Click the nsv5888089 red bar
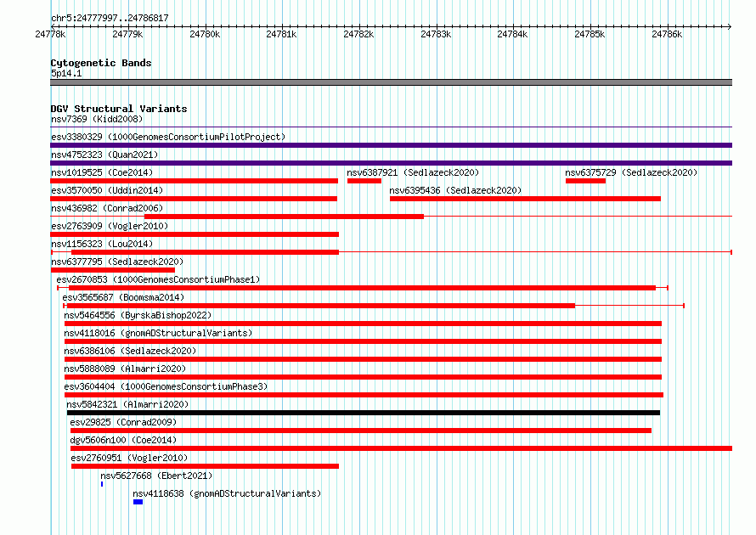The width and height of the screenshot is (756, 535). click(363, 377)
